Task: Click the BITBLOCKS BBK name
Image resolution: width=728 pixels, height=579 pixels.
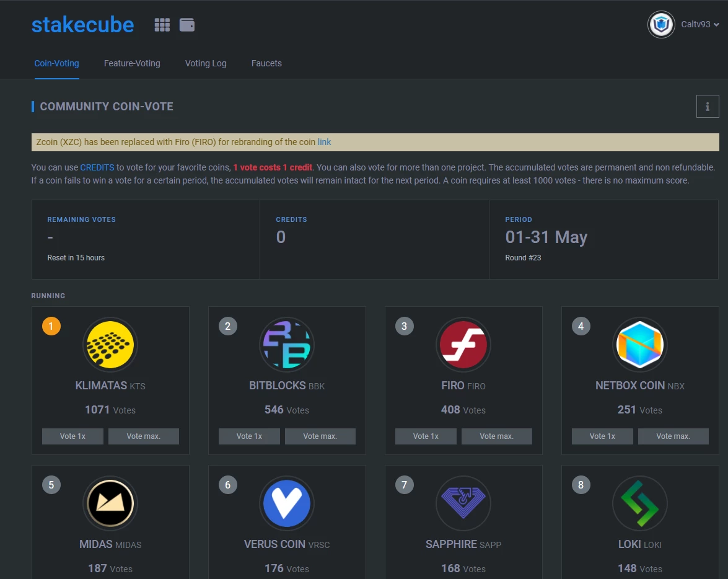Action: pos(287,386)
